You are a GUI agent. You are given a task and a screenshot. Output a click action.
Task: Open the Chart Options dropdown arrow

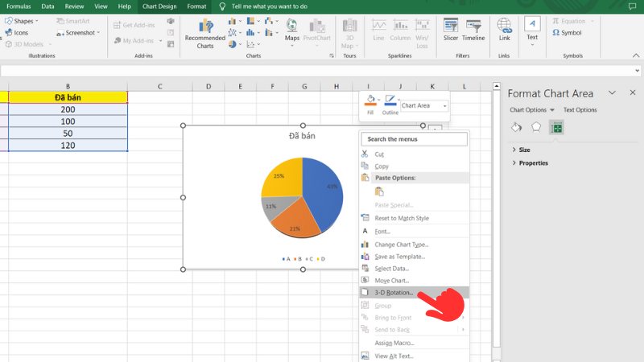552,110
